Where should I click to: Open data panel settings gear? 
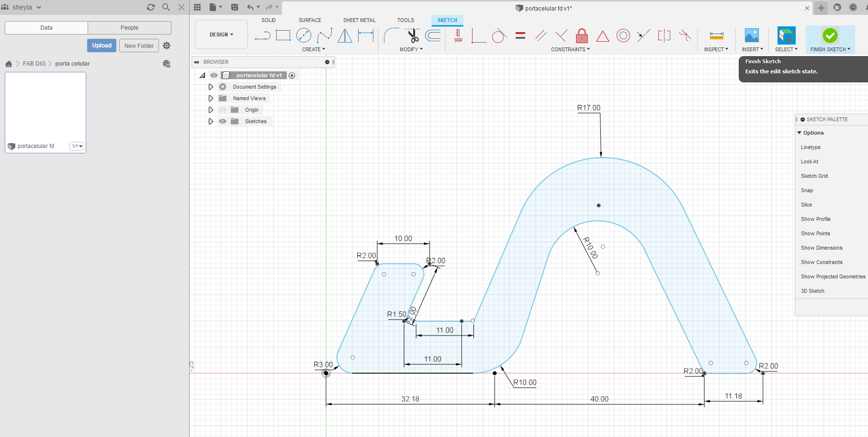167,46
